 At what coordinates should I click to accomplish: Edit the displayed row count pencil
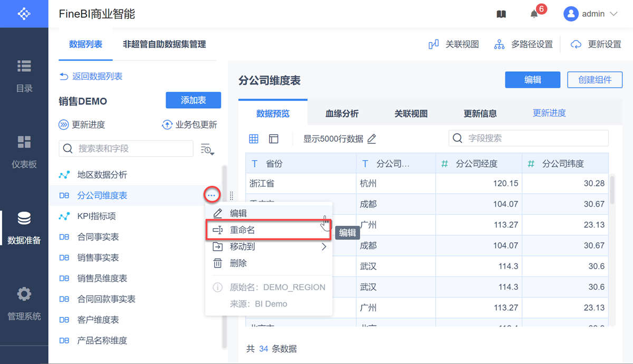coord(372,139)
